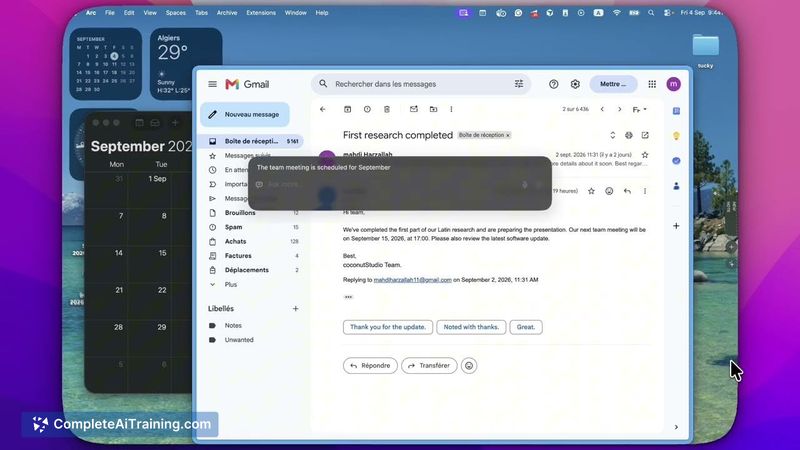Add side panel add-ons plus icon

tap(676, 226)
